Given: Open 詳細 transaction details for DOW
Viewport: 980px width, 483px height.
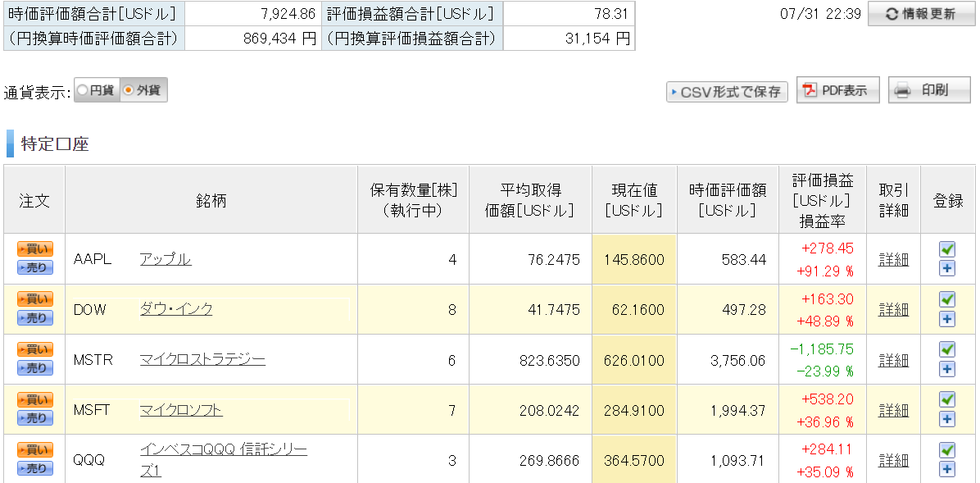Looking at the screenshot, I should click(894, 309).
